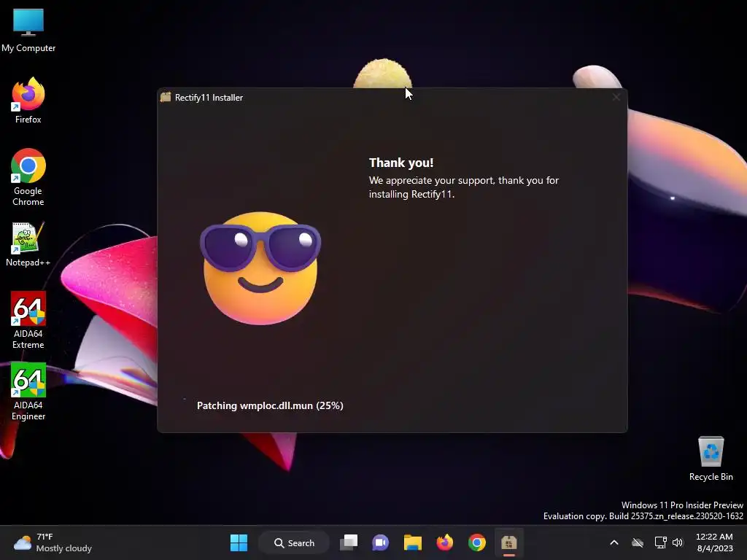Open the volume speaker tray icon

coord(678,542)
